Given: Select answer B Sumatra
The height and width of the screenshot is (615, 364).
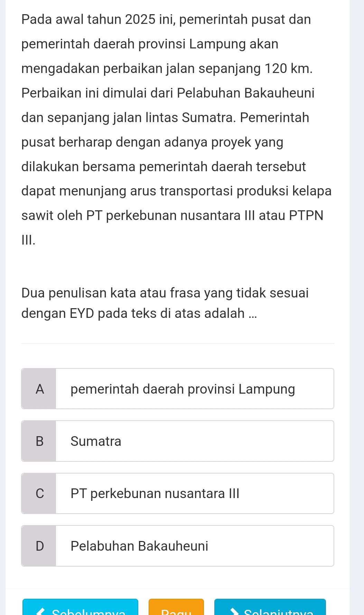Looking at the screenshot, I should [178, 441].
